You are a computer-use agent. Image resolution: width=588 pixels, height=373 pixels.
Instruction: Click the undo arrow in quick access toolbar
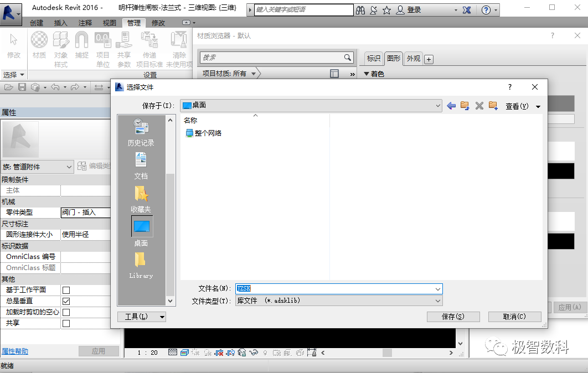coord(55,87)
